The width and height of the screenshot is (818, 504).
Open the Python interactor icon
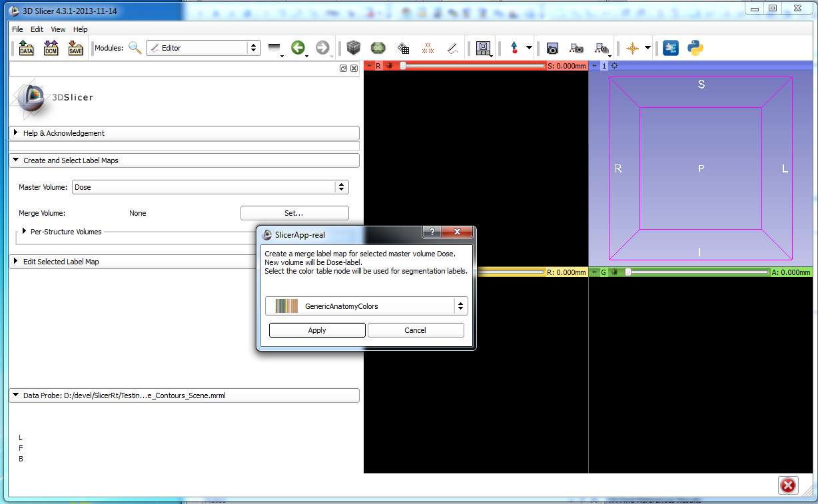695,48
